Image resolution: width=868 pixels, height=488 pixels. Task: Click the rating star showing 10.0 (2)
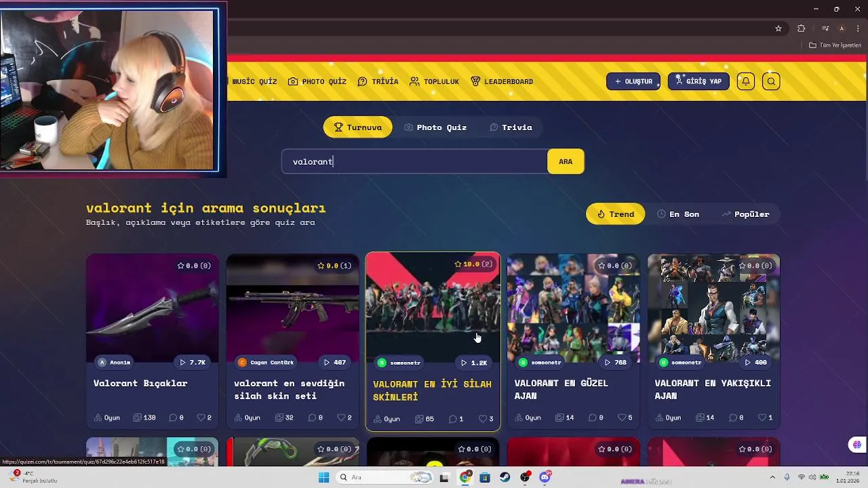(x=458, y=264)
